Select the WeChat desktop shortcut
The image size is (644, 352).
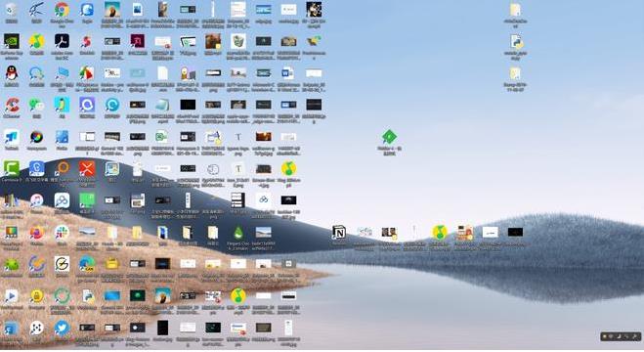(x=36, y=106)
